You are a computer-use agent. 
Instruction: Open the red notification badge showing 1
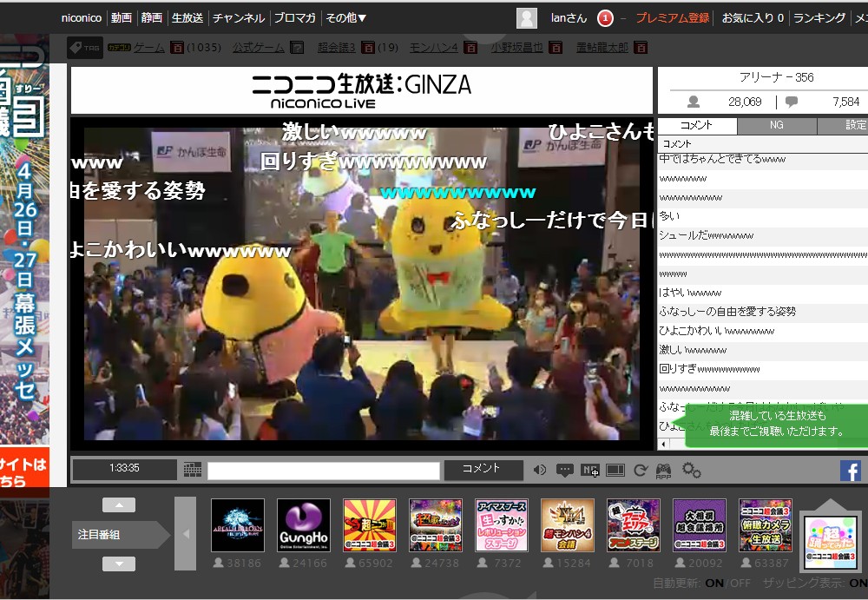(x=605, y=18)
